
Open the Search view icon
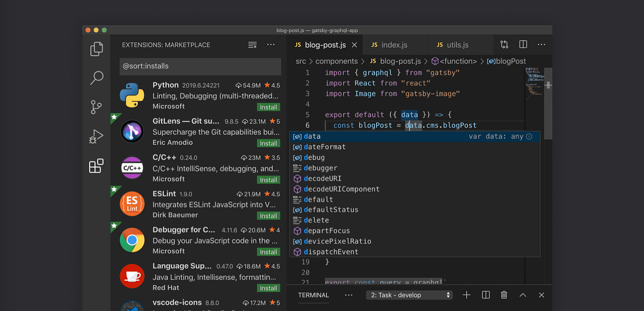click(x=96, y=78)
